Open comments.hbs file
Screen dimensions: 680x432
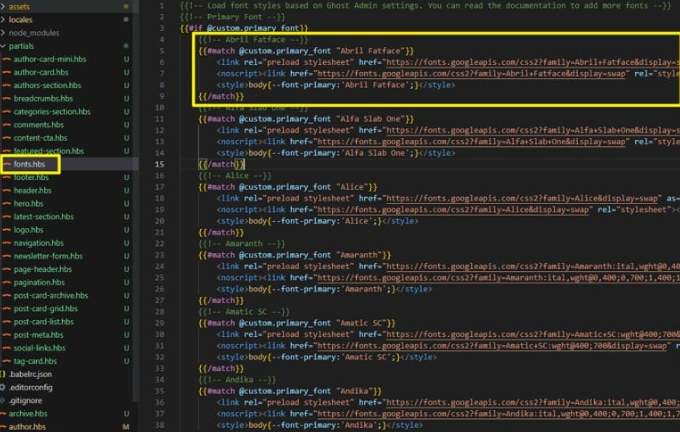coord(39,124)
